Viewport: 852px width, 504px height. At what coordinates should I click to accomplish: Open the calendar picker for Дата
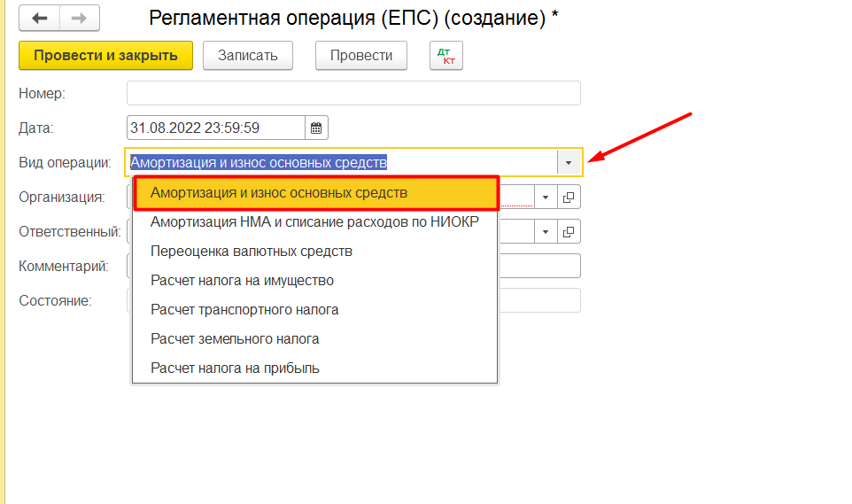click(316, 128)
